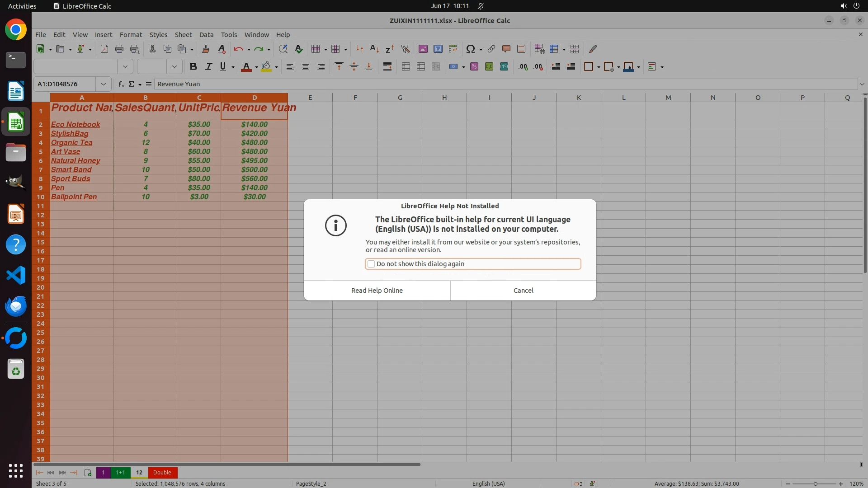Click the Insert Chart icon
This screenshot has width=868, height=488.
(x=438, y=49)
